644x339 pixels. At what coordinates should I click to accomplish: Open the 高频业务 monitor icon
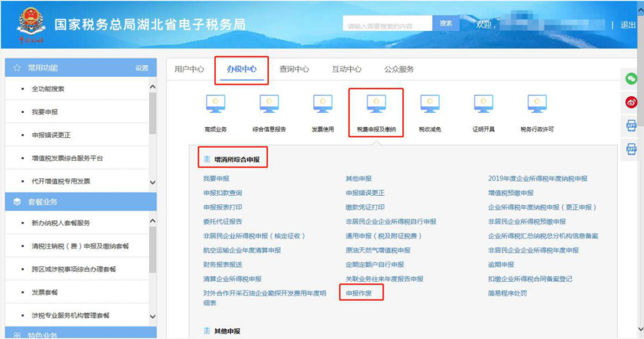tap(216, 103)
